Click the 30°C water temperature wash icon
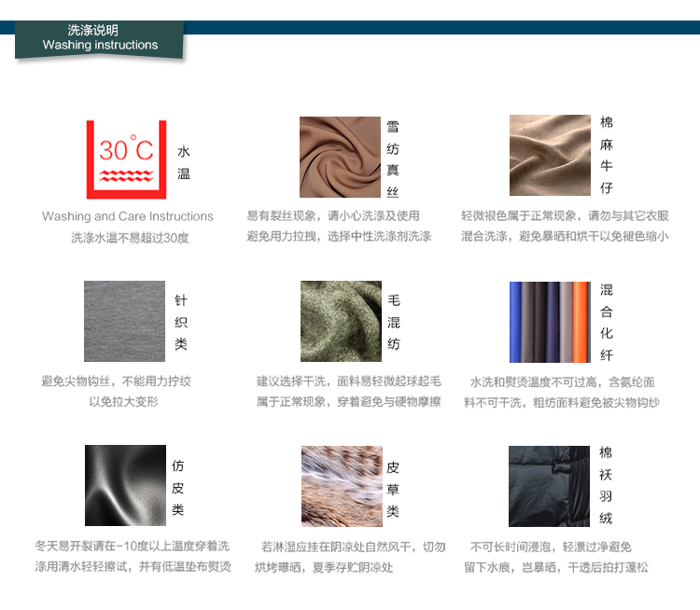The width and height of the screenshot is (700, 610). (126, 159)
